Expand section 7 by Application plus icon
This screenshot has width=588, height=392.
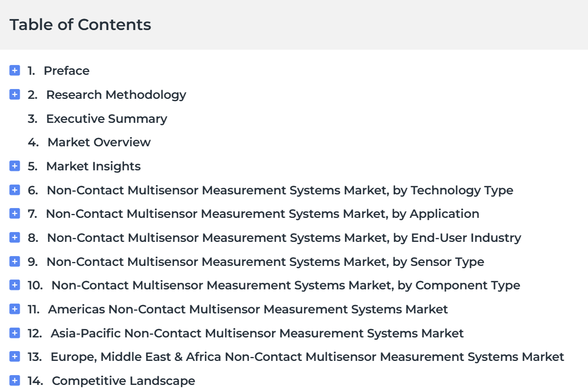(x=15, y=213)
